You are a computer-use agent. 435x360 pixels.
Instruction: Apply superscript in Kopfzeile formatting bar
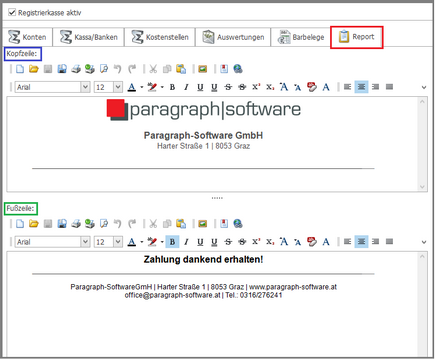(x=256, y=87)
